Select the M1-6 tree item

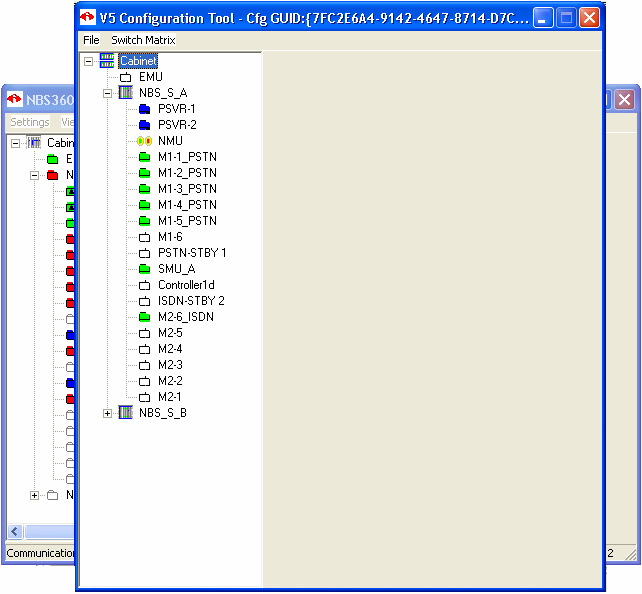[x=170, y=237]
